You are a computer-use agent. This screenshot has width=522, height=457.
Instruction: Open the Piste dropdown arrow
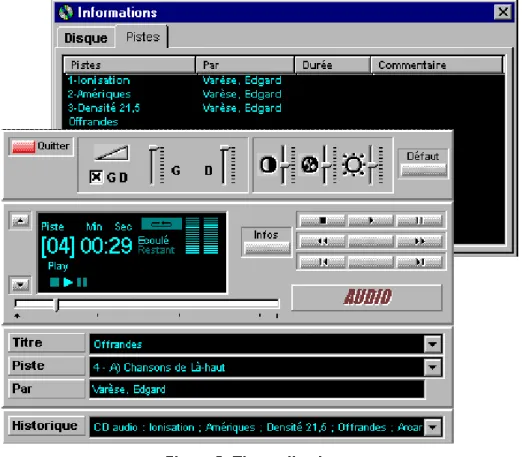coord(433,367)
